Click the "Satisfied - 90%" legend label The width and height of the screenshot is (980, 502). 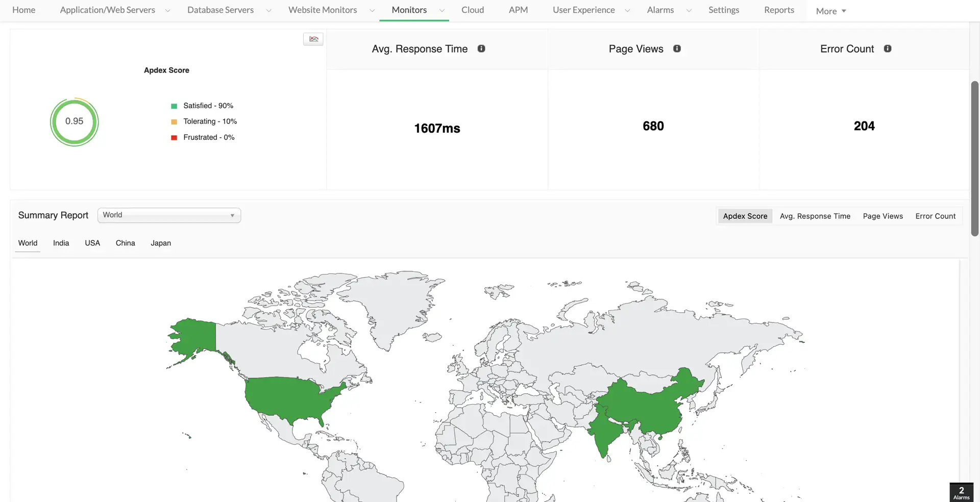pyautogui.click(x=208, y=106)
